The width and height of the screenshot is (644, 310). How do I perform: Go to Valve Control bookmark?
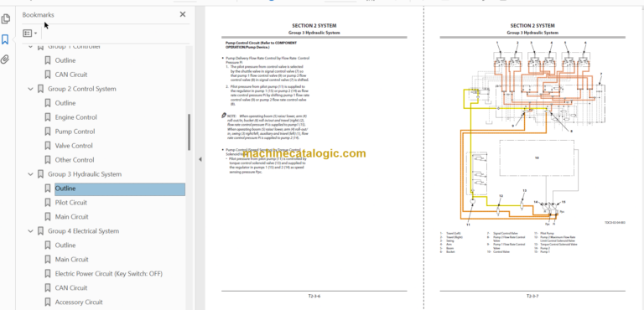[74, 146]
